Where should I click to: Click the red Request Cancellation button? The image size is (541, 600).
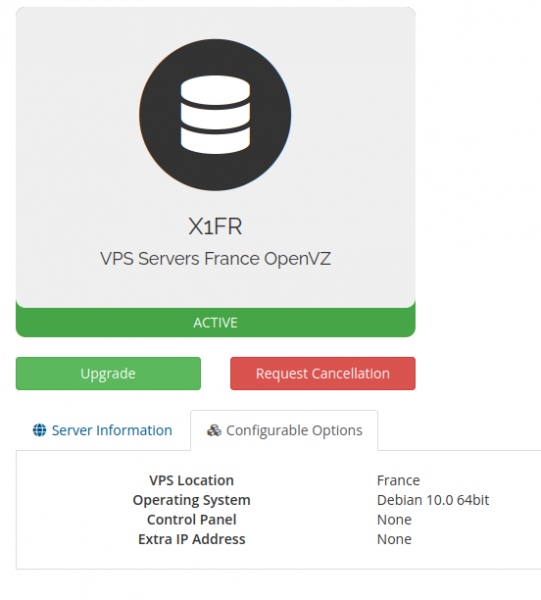coord(323,373)
